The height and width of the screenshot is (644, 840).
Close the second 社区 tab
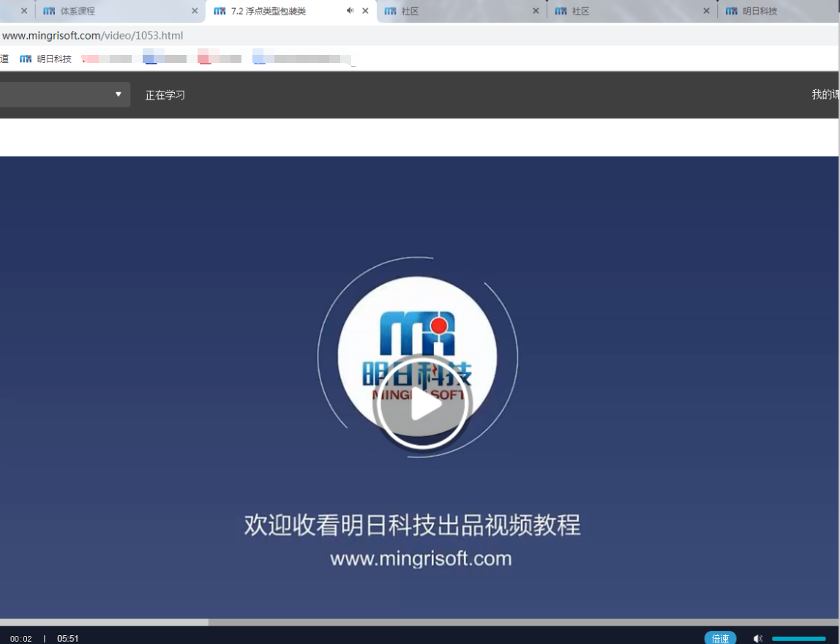click(x=707, y=11)
